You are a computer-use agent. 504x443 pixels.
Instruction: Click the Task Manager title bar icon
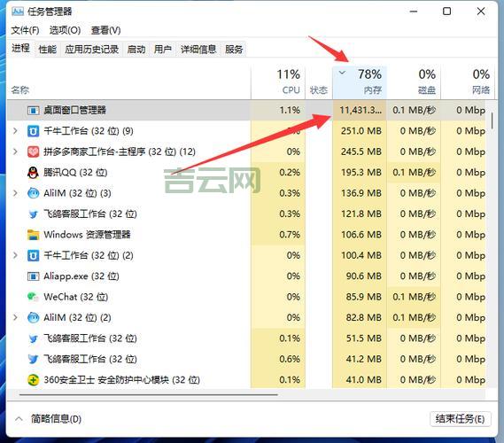point(18,12)
